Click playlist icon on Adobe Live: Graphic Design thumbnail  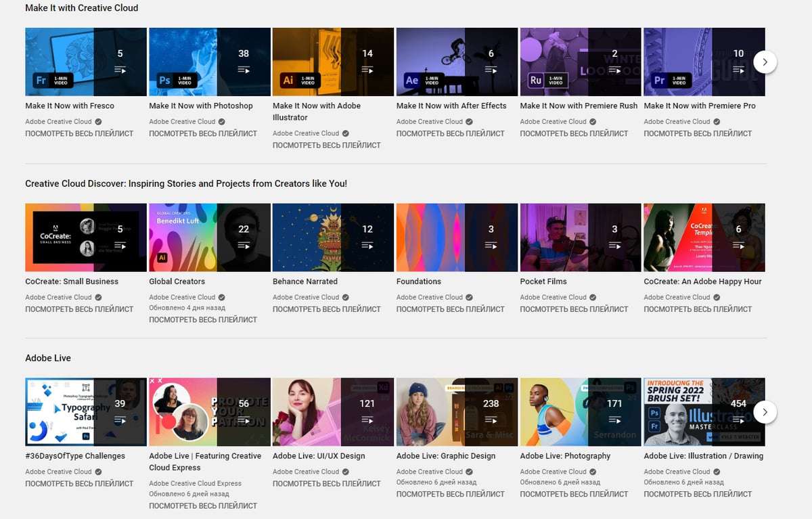coord(491,420)
